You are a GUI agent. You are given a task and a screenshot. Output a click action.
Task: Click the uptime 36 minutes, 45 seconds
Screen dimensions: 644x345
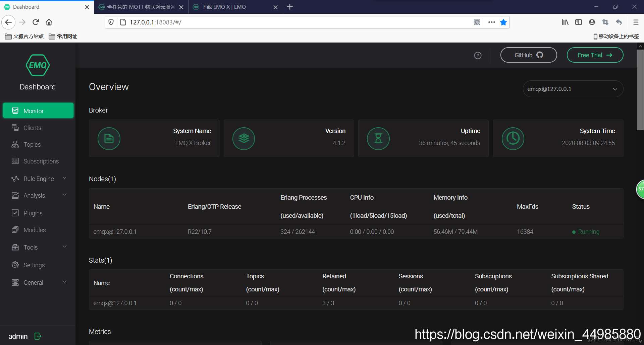449,143
